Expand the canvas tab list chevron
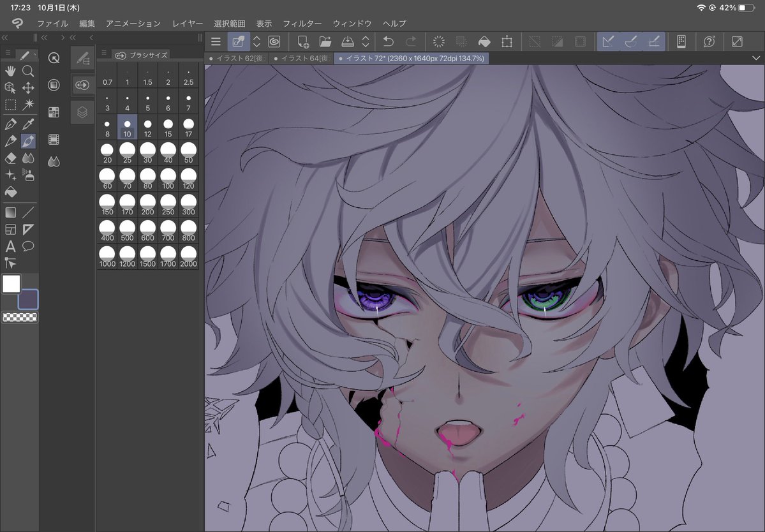Screen dimensions: 765x532 tap(756, 58)
